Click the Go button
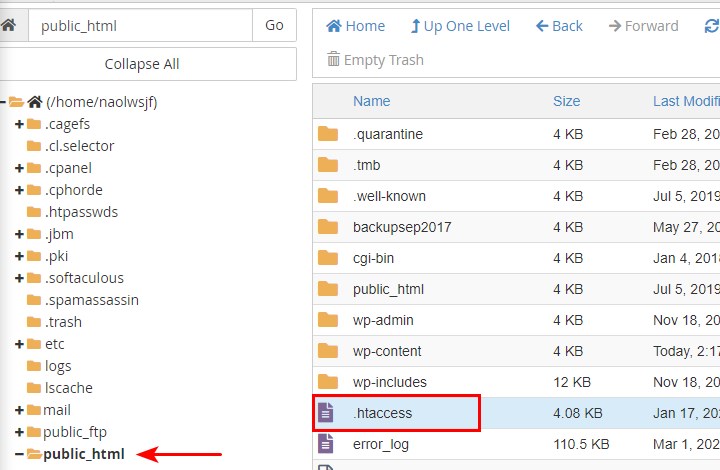This screenshot has width=720, height=470. click(274, 25)
